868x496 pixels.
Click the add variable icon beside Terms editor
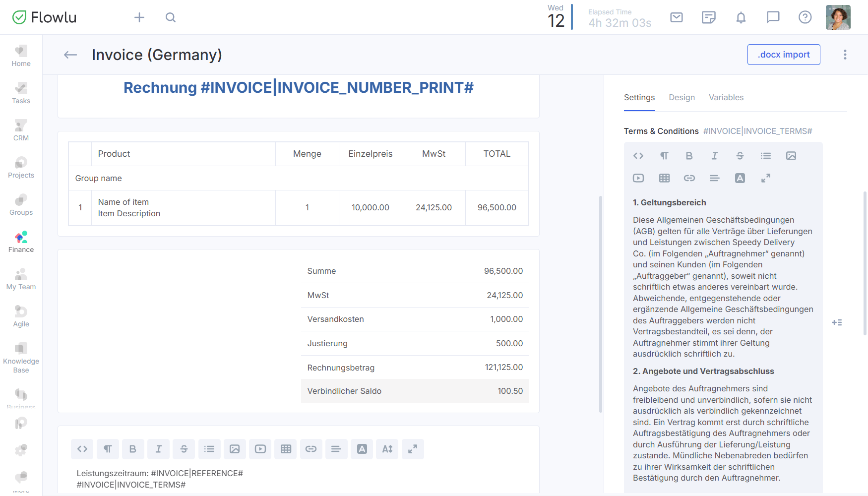point(837,322)
